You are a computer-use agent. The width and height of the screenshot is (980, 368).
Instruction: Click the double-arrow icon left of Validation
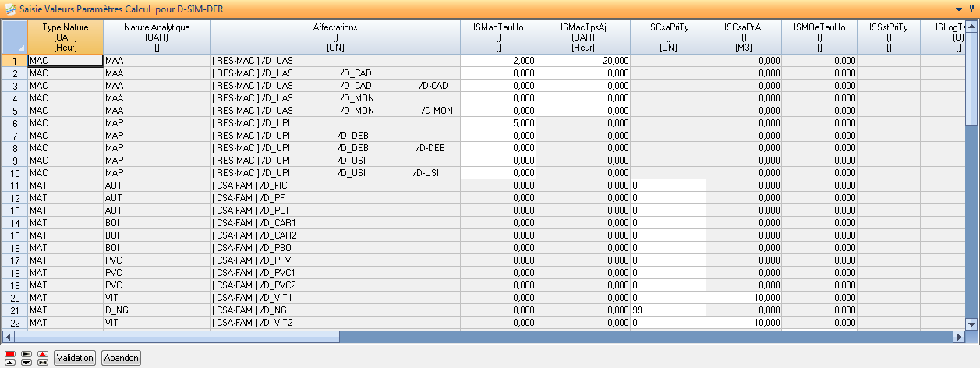[x=42, y=362]
